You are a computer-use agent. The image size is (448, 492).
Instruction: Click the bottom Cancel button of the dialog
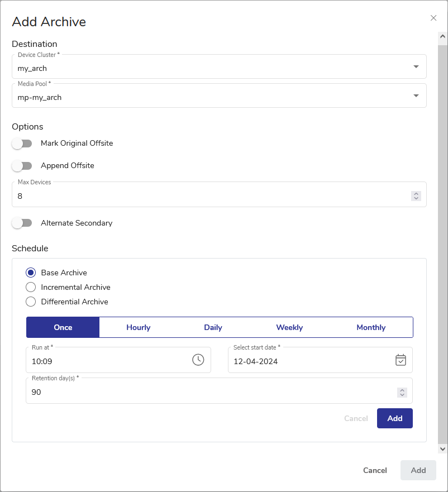pos(375,470)
